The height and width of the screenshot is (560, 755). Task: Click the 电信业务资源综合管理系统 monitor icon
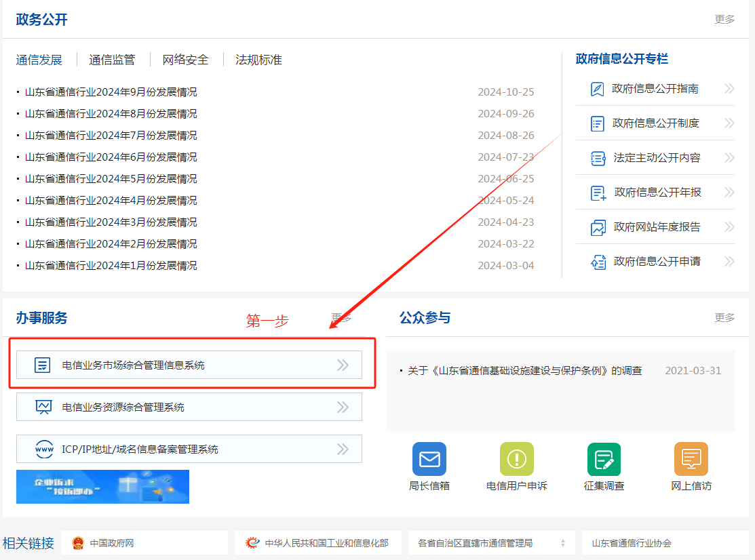click(x=43, y=407)
